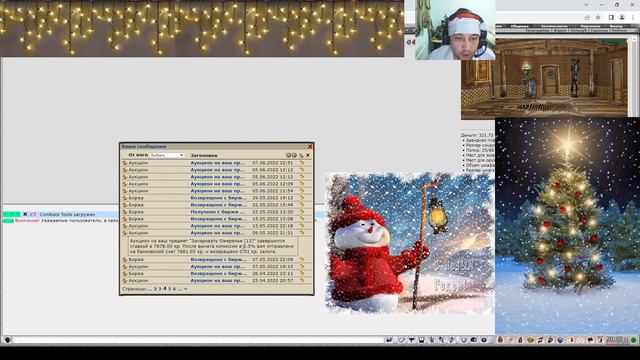Click the funnel filter icon in bottom toolbar
640x360 pixels.
(411, 340)
